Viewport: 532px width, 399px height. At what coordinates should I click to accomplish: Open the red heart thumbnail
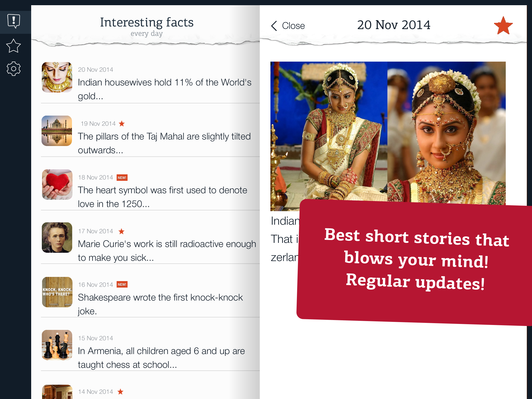[x=57, y=184]
